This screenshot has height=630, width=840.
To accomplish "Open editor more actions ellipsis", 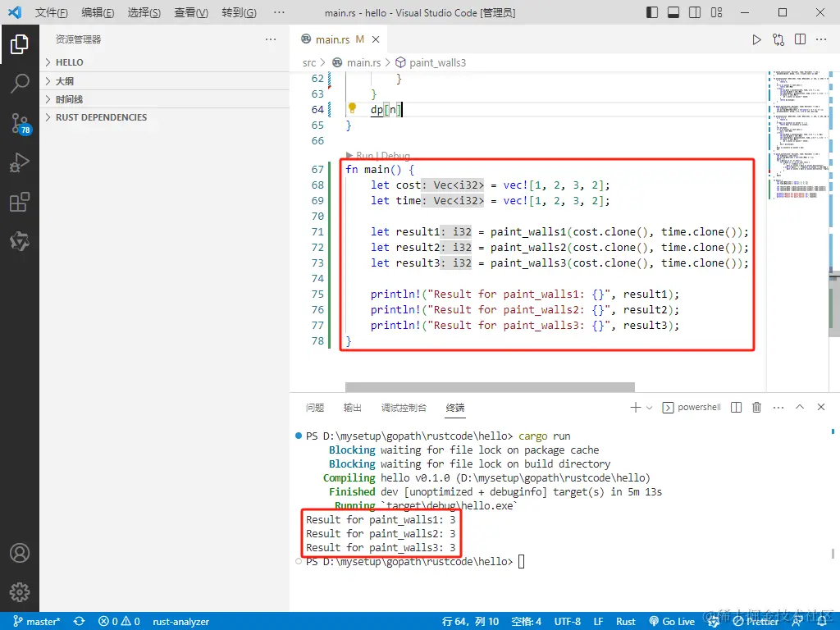I will [x=820, y=39].
